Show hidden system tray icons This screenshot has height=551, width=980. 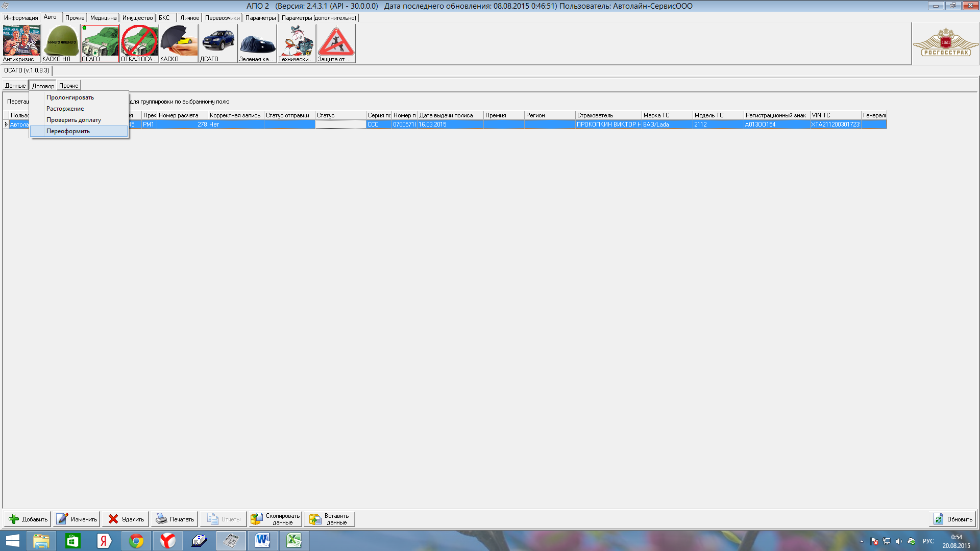[x=862, y=541]
